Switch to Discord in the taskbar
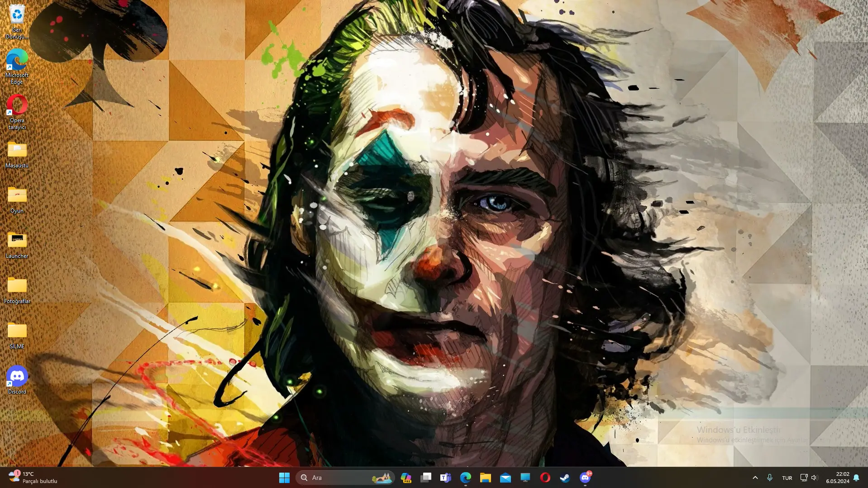 pos(585,478)
